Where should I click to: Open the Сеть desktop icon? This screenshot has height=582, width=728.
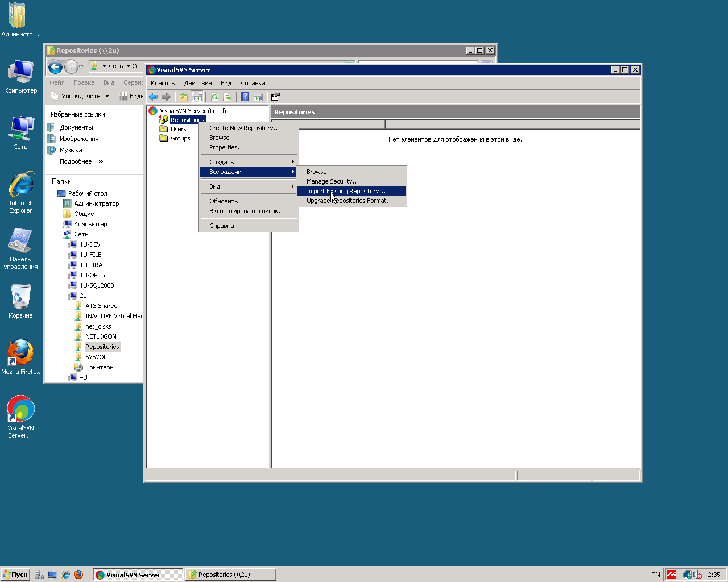click(20, 132)
